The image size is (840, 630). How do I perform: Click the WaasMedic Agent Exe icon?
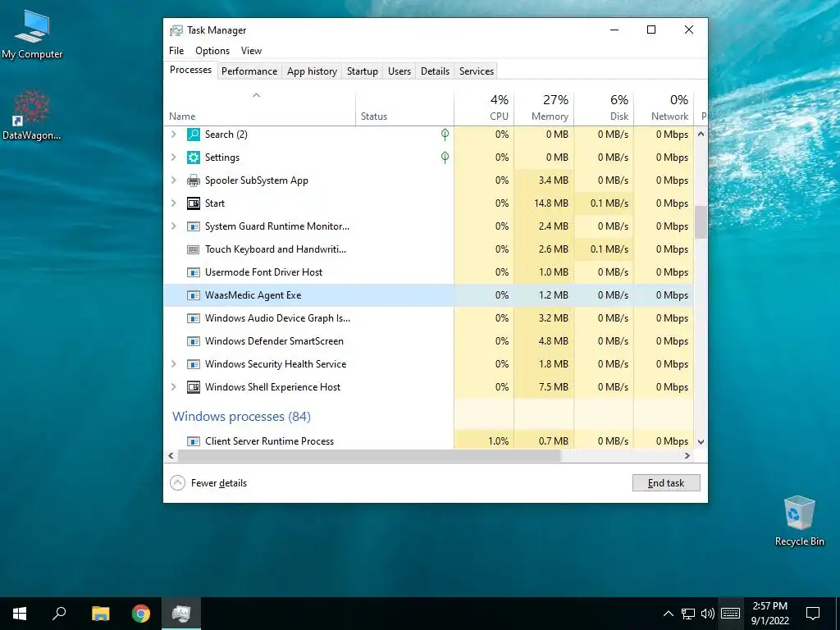click(x=193, y=295)
